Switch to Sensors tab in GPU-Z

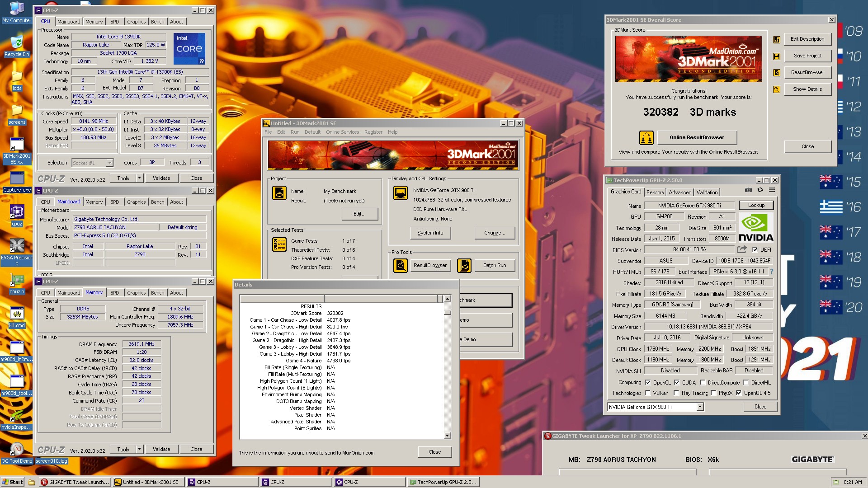[x=655, y=192]
